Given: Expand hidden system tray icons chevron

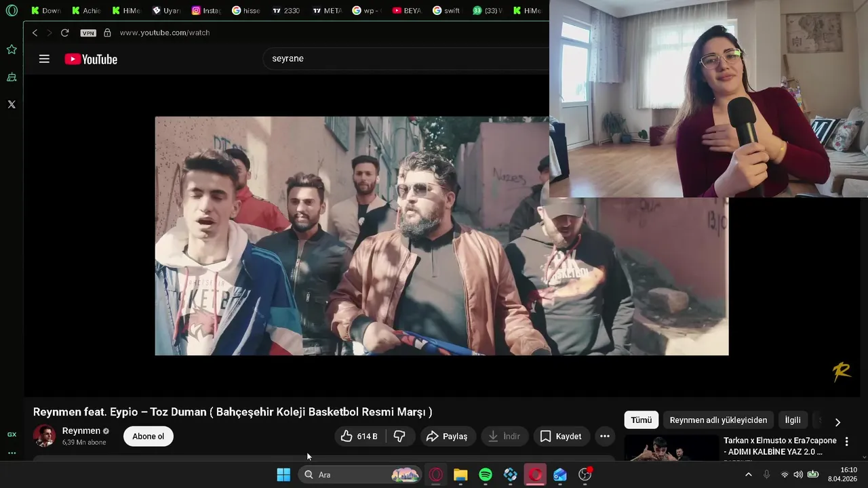Looking at the screenshot, I should coord(748,474).
